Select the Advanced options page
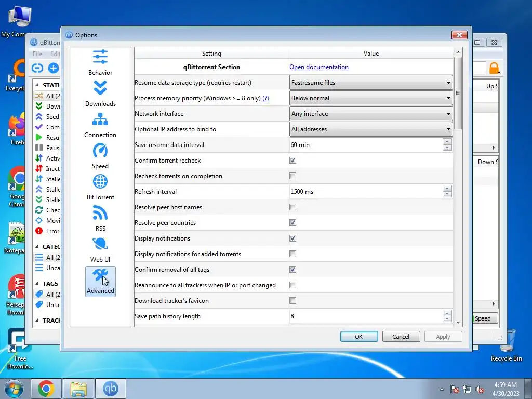The width and height of the screenshot is (532, 399). 100,281
